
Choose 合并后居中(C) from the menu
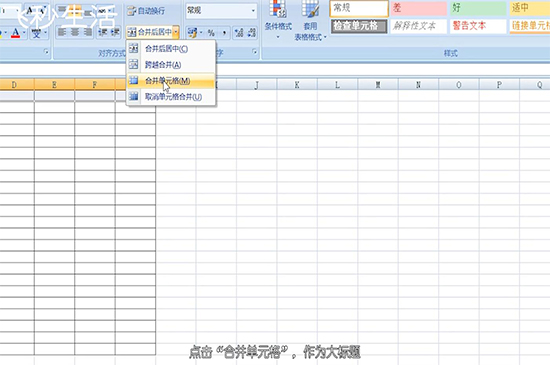pyautogui.click(x=171, y=48)
